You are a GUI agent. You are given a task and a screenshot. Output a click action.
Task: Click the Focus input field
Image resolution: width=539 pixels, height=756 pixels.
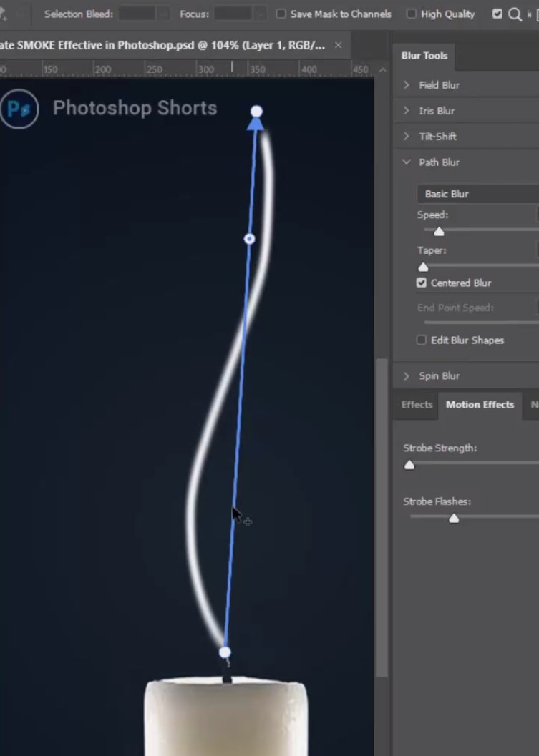tap(233, 14)
